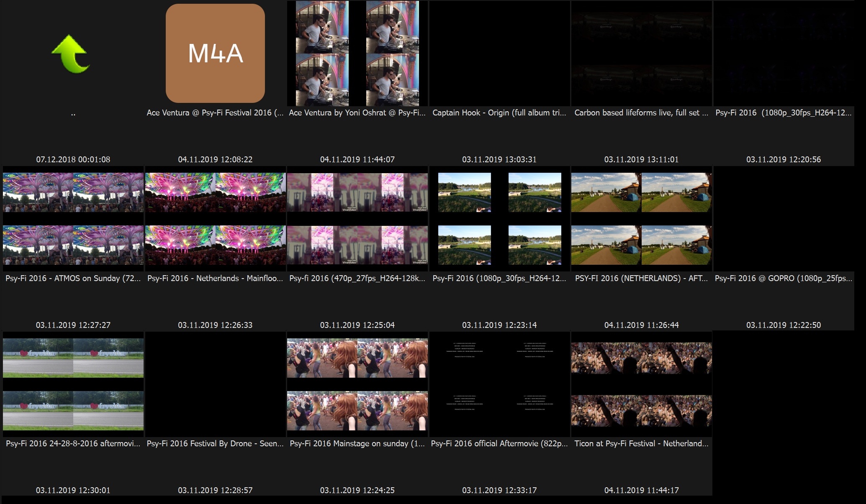
Task: Click Ace Ventura @ Psy-Fi Festival 2016 filename
Action: [x=215, y=113]
